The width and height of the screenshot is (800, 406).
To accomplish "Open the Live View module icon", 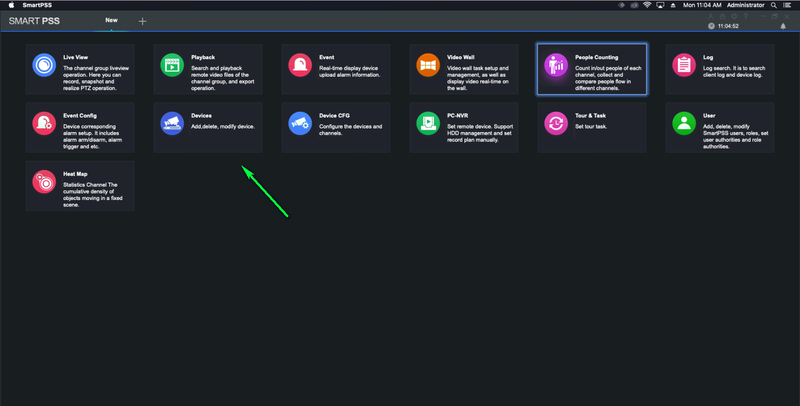I will 44,65.
